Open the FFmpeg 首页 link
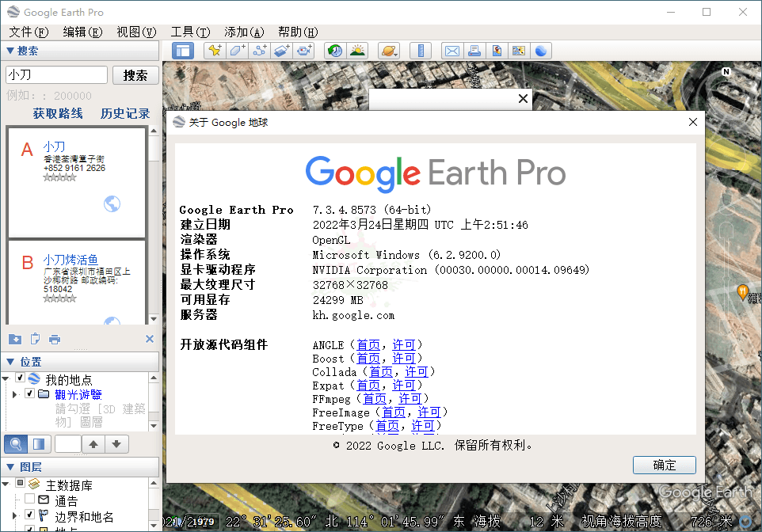The image size is (762, 532). click(x=375, y=398)
